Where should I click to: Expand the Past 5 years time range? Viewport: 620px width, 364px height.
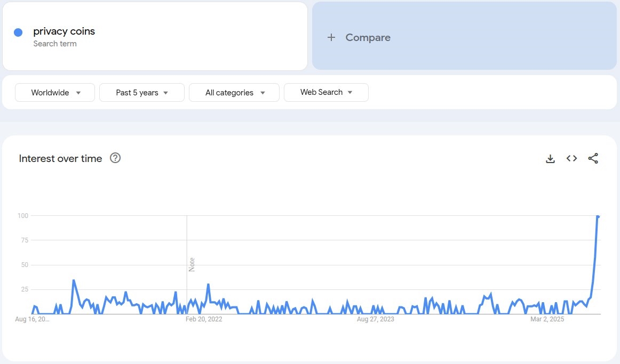[x=142, y=93]
